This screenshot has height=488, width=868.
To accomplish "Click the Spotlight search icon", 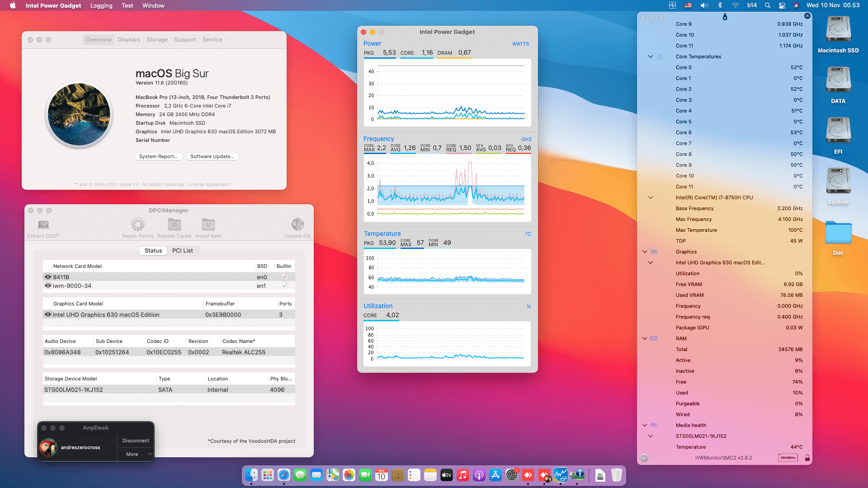I will coord(767,5).
